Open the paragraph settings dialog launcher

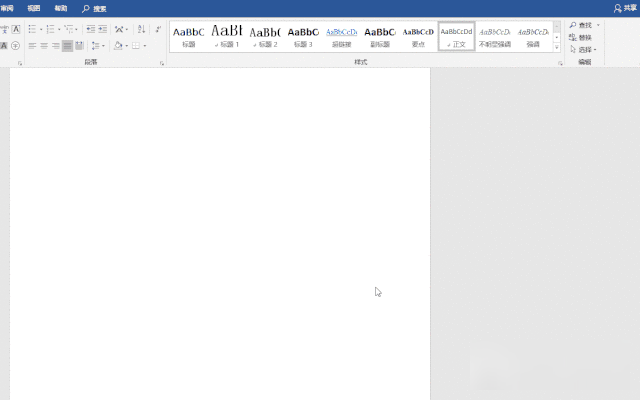pos(162,63)
